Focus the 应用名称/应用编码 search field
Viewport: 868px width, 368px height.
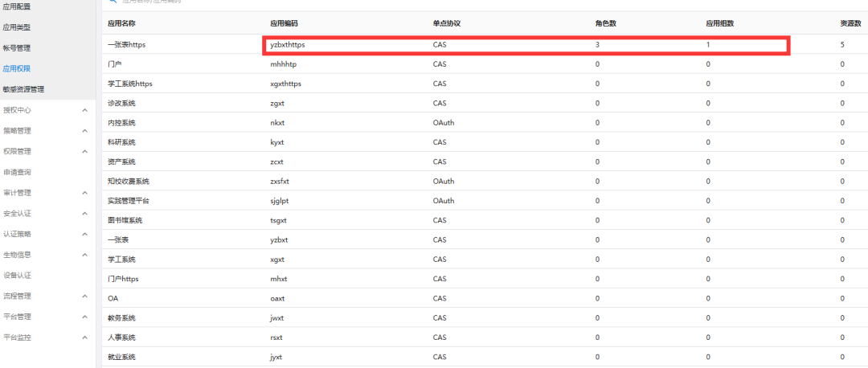click(x=151, y=2)
